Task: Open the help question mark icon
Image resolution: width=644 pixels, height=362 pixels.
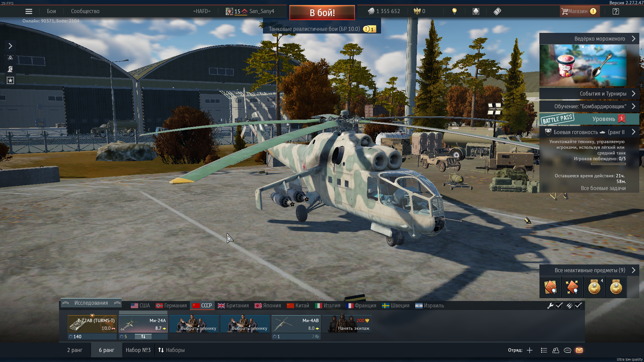Action: pyautogui.click(x=616, y=11)
